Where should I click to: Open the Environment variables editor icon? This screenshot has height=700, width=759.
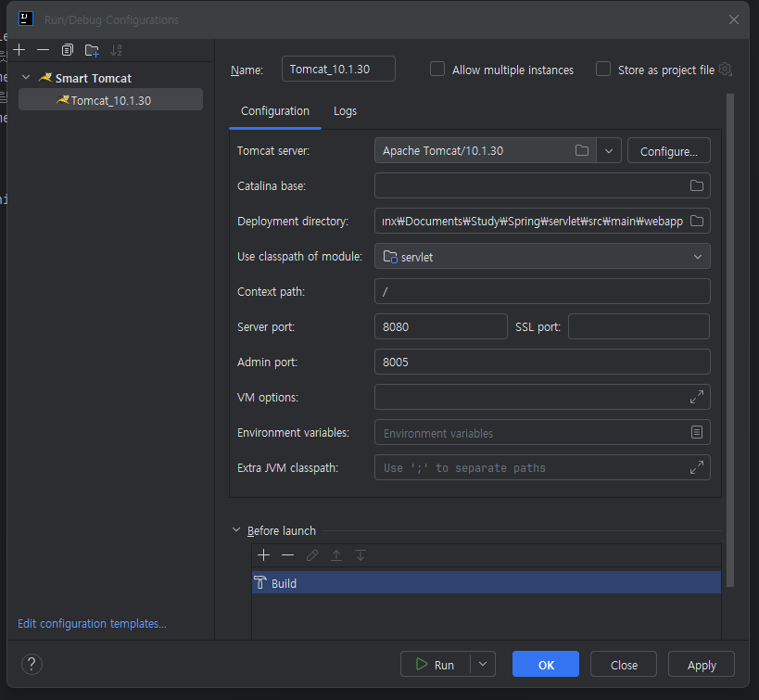698,432
